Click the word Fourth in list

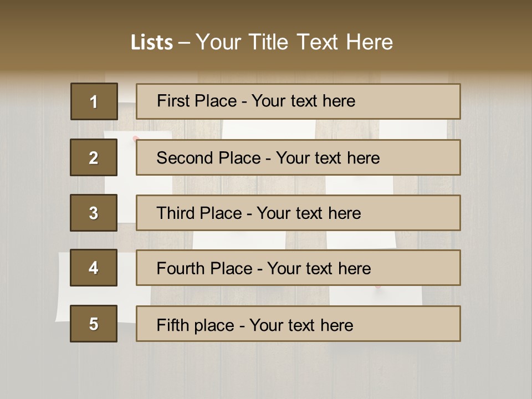(181, 268)
